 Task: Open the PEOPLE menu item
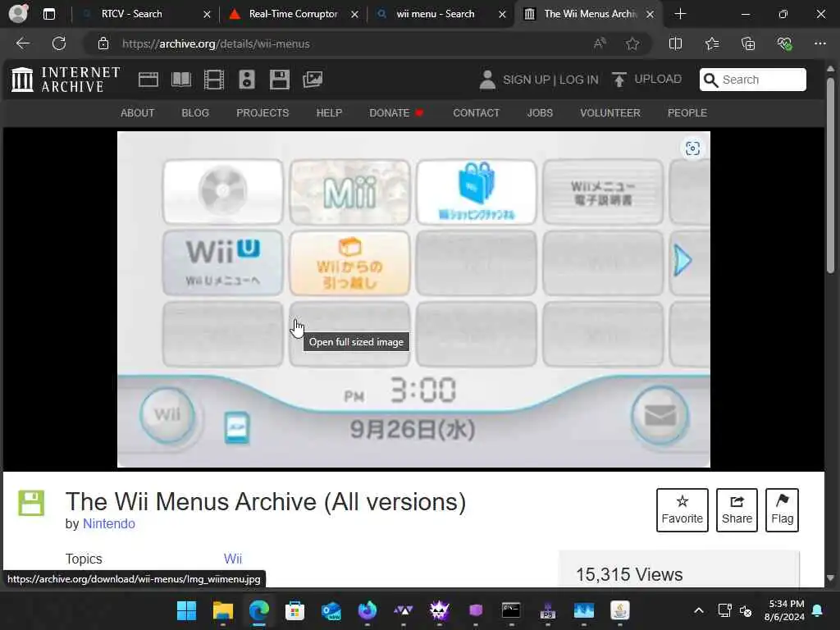point(687,113)
